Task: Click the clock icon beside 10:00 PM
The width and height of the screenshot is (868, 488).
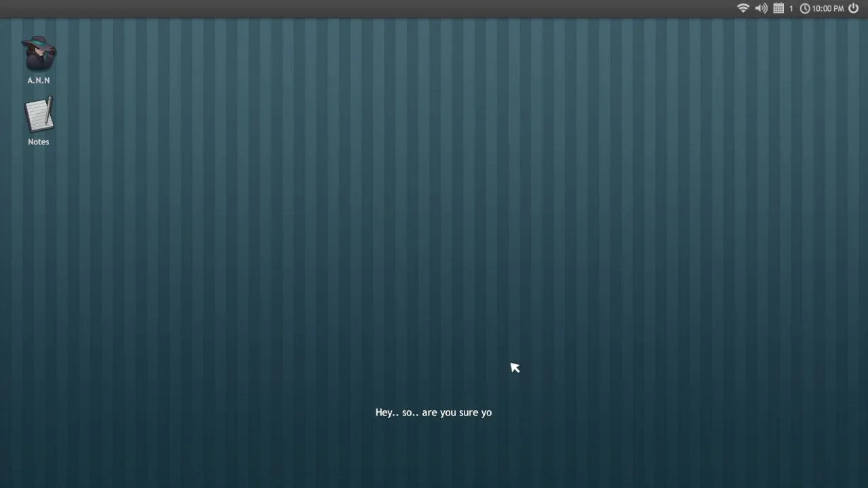Action: pos(805,9)
